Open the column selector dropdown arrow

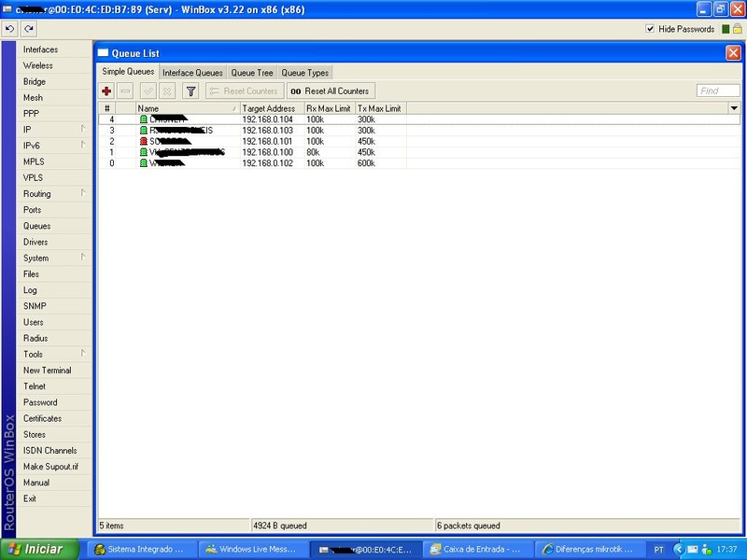[734, 108]
